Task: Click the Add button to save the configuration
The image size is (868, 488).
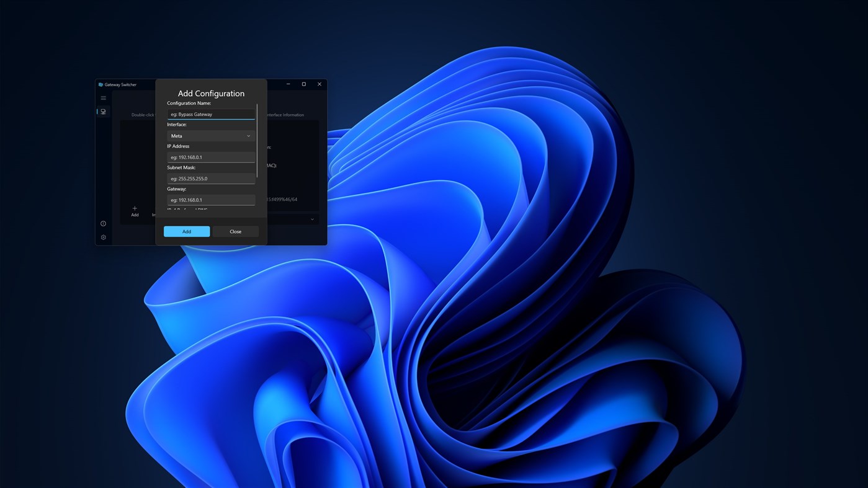Action: [x=186, y=231]
